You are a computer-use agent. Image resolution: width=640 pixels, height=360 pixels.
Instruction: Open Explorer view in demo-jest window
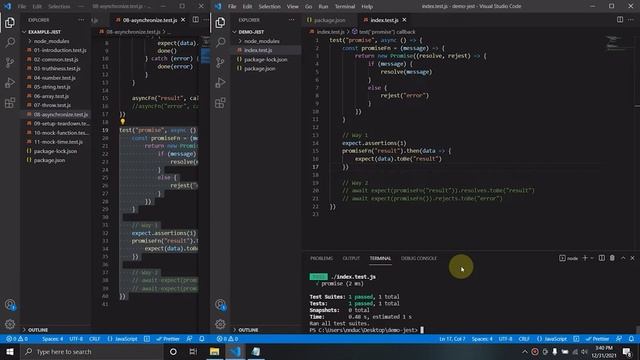(x=220, y=22)
